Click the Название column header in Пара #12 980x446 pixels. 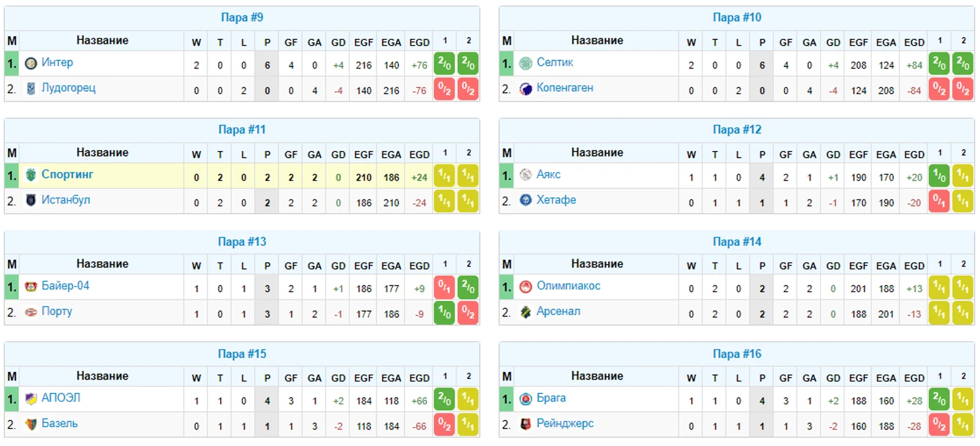pos(597,152)
